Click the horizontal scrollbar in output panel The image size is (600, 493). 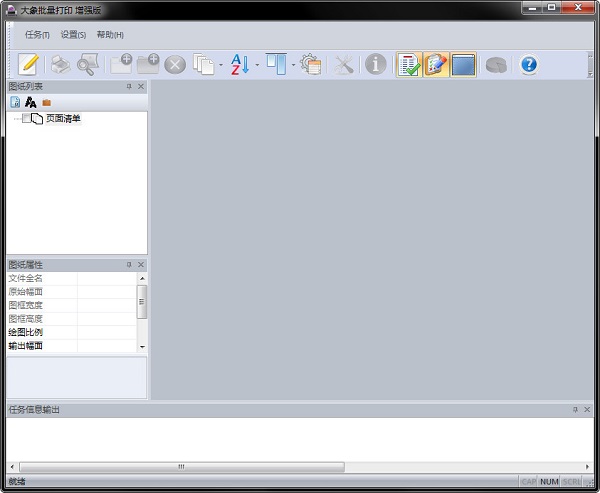[x=180, y=466]
